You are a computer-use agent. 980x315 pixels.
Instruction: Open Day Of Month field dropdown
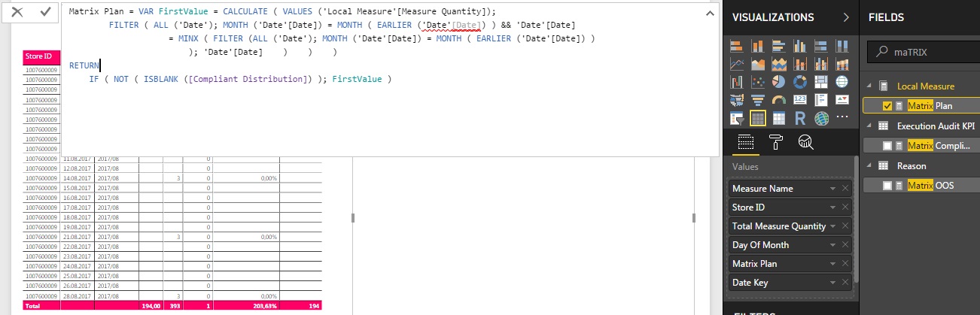click(832, 245)
